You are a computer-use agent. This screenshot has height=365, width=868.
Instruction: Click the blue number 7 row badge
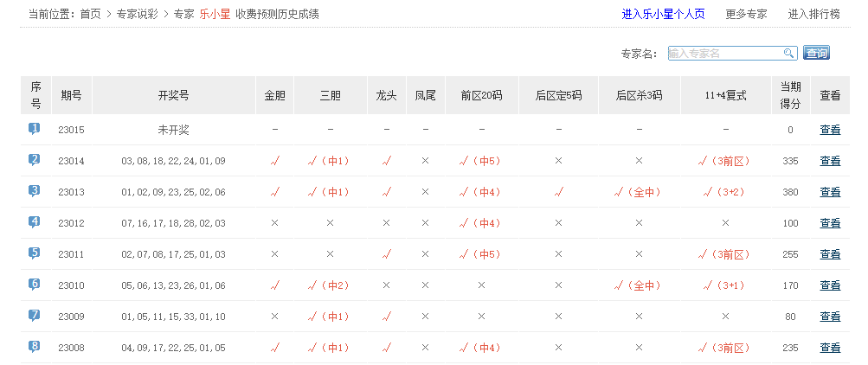tap(35, 316)
